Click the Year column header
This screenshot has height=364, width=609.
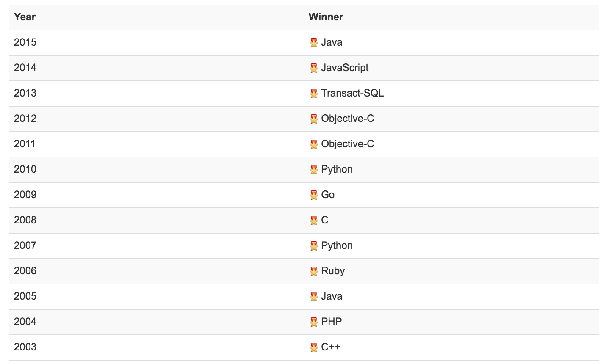(25, 17)
